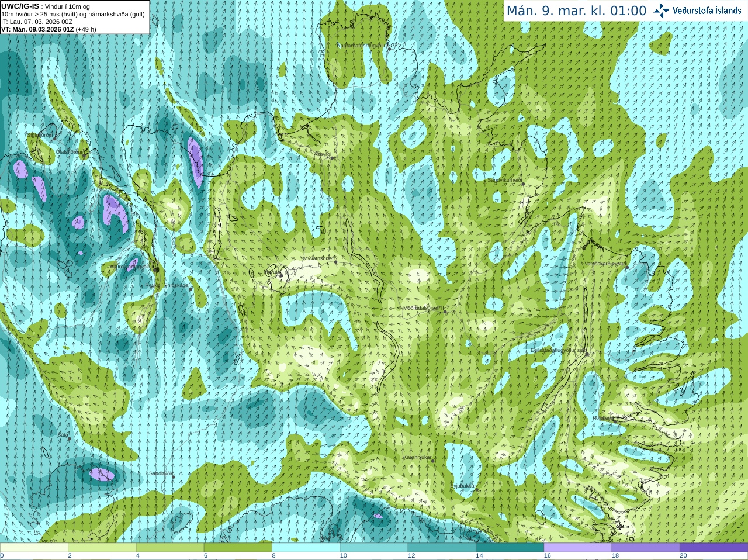This screenshot has height=560, width=748.
Task: Click the 6–8 m/s green legend swatch
Action: pyautogui.click(x=238, y=548)
